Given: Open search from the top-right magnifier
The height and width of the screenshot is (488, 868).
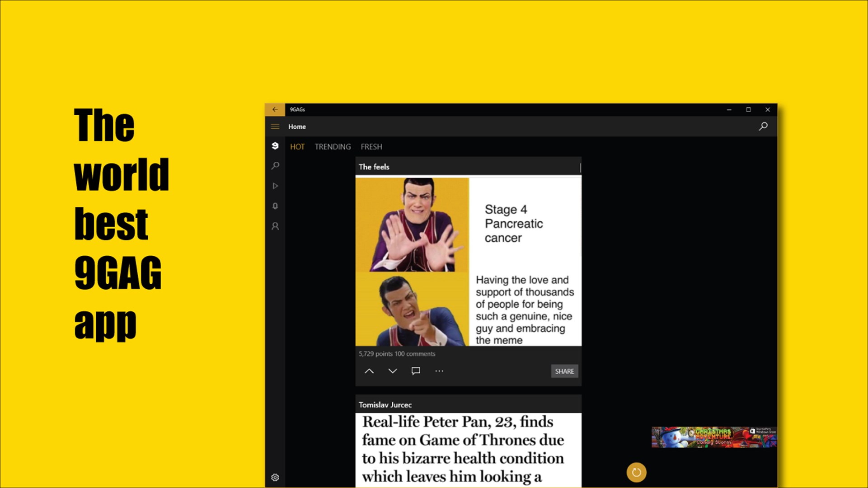Looking at the screenshot, I should [763, 127].
